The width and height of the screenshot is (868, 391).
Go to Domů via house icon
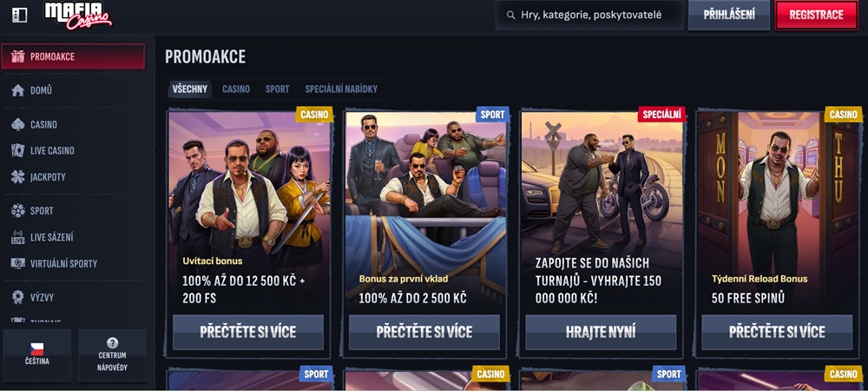pyautogui.click(x=17, y=90)
